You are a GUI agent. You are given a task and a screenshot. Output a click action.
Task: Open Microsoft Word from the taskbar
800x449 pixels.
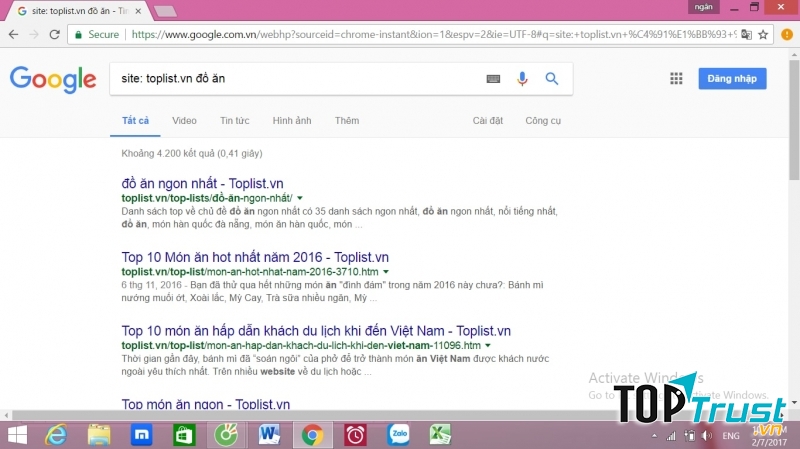(x=269, y=434)
